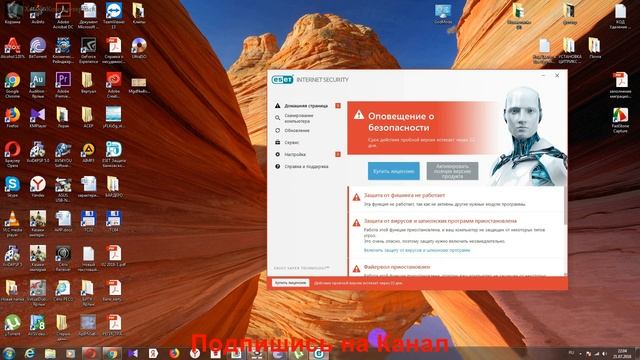Click the gray activate full version button
Screen dimensions: 640x360
coord(452,171)
